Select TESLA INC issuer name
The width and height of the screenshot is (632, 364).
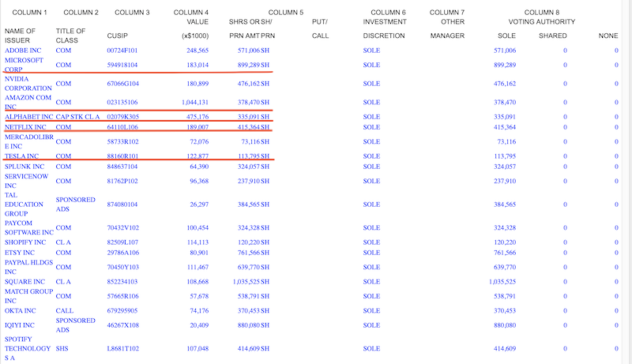22,156
